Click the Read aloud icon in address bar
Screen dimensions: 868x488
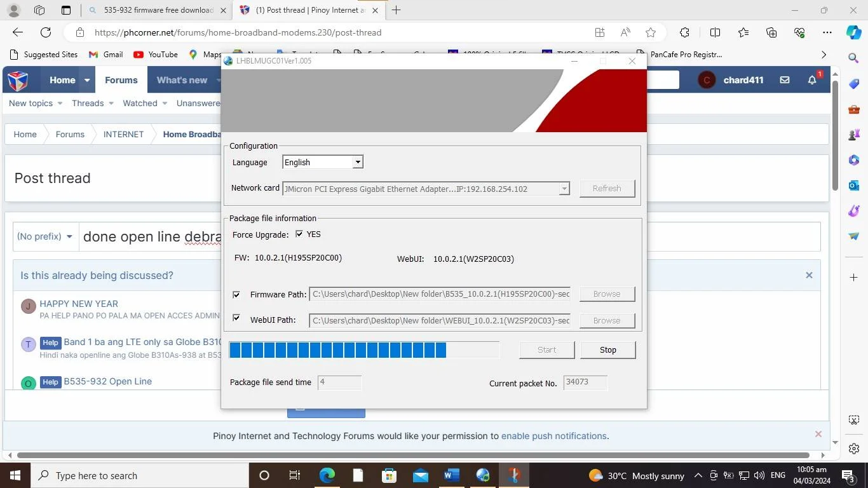pos(625,32)
